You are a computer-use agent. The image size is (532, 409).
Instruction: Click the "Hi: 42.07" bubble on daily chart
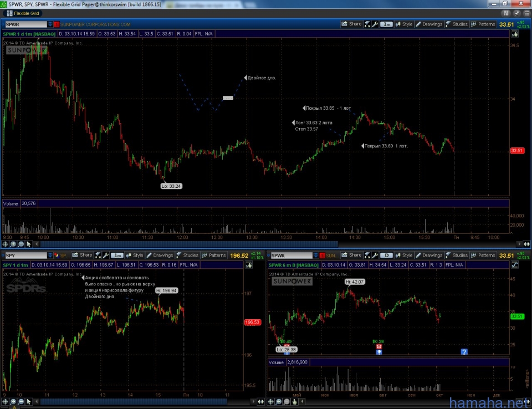355,282
